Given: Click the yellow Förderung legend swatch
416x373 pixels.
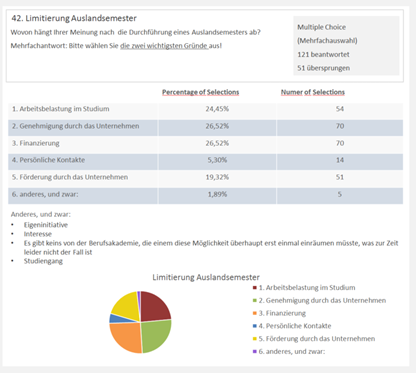Looking at the screenshot, I should [x=255, y=339].
